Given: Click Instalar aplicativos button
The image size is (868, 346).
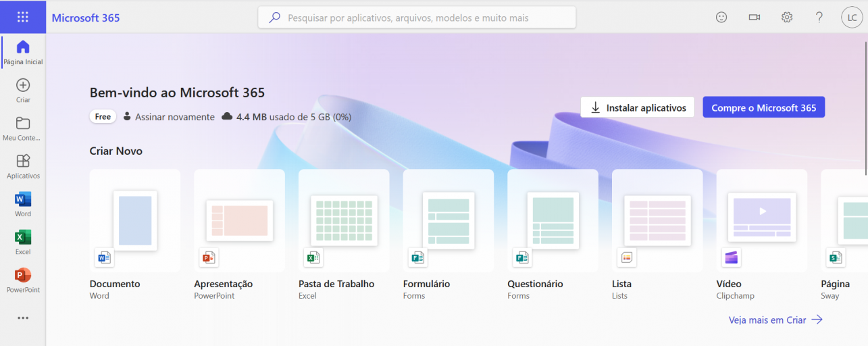Looking at the screenshot, I should pyautogui.click(x=638, y=107).
